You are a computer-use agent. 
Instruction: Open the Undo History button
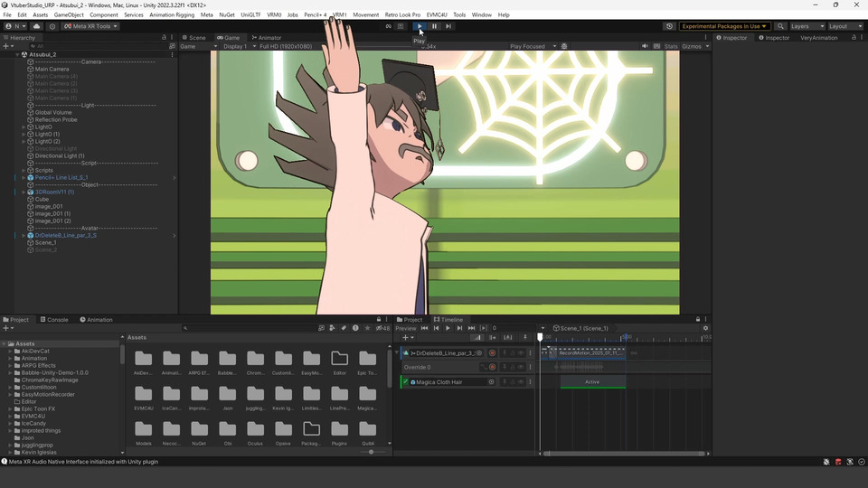coord(669,26)
